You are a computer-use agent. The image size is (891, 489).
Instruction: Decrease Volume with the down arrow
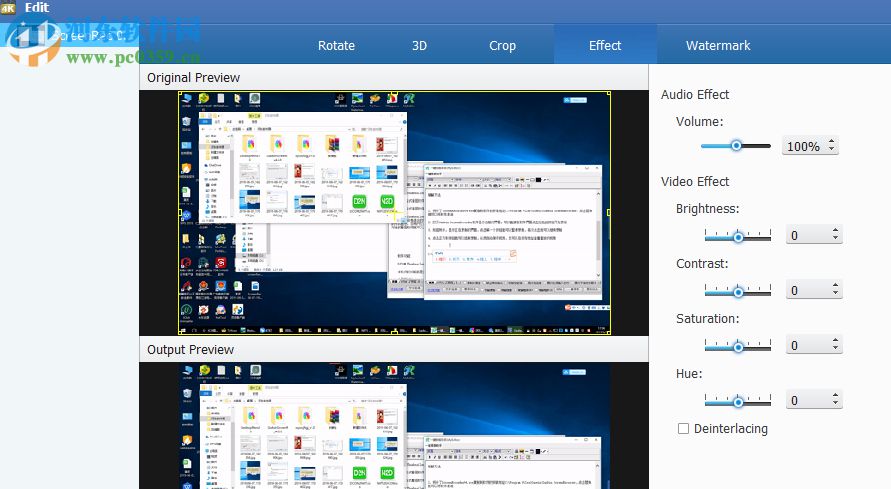tap(832, 150)
